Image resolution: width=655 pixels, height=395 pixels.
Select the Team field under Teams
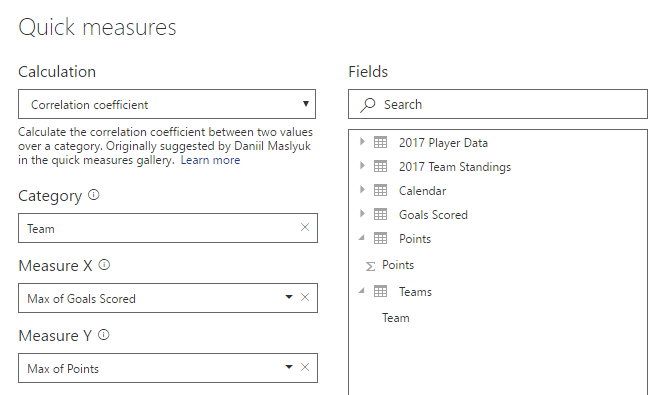[396, 318]
